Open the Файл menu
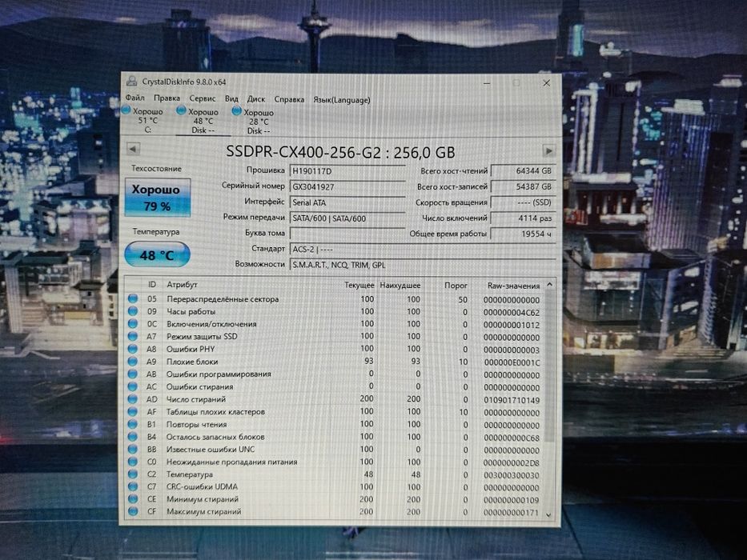 [135, 98]
